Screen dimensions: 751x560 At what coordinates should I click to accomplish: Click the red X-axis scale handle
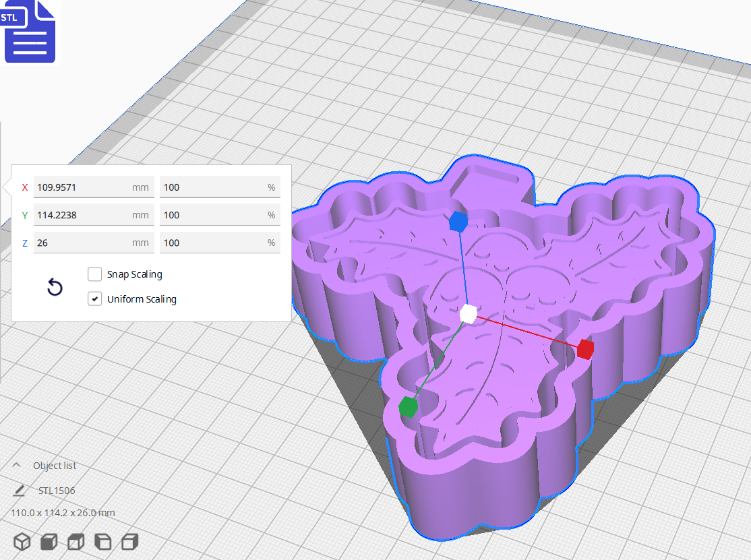tap(586, 349)
